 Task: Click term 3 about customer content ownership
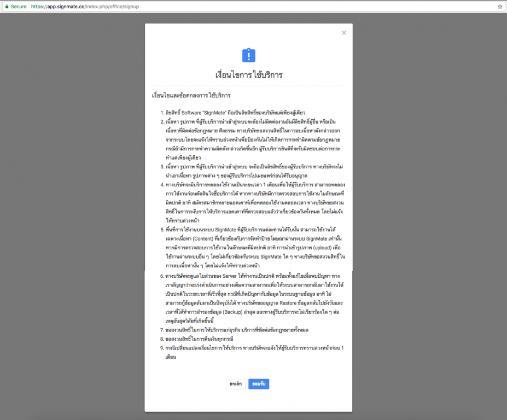(255, 171)
